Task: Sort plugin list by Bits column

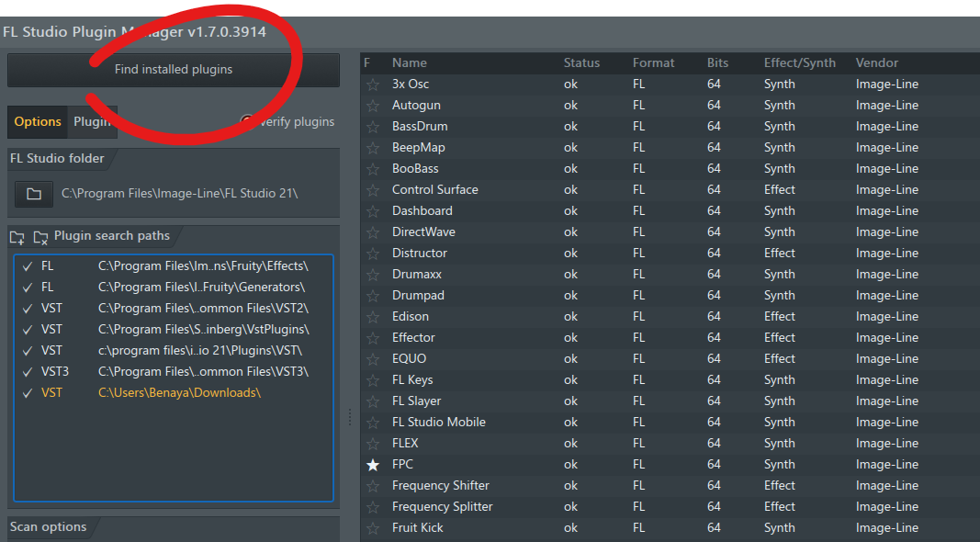Action: 717,63
